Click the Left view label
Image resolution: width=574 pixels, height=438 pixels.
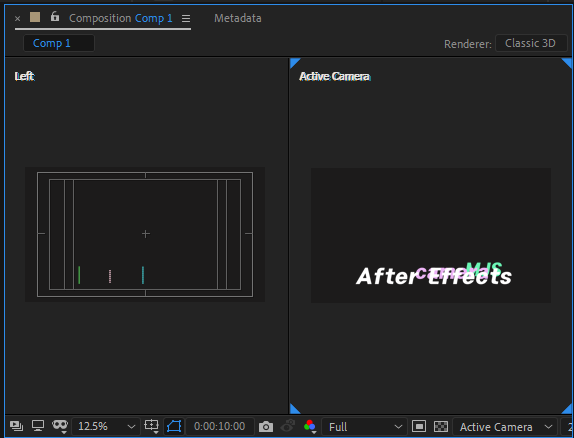[x=24, y=76]
